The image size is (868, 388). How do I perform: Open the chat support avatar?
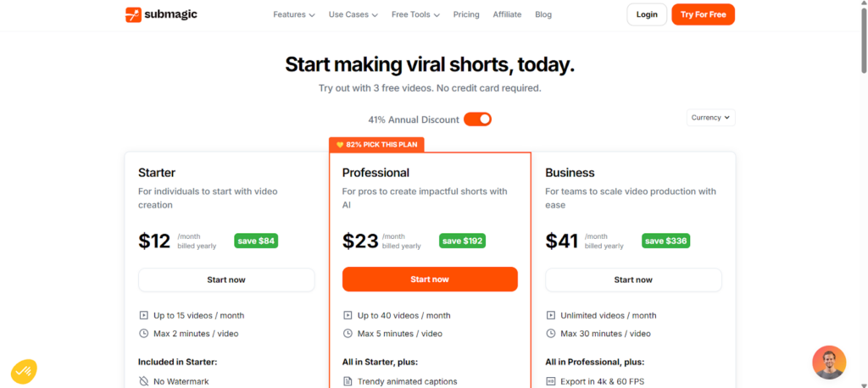tap(829, 363)
